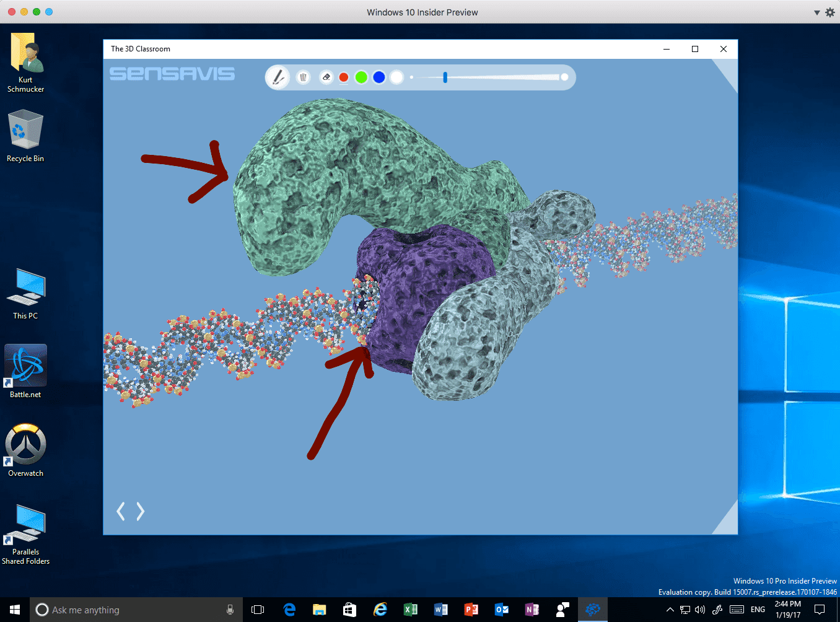
Task: Open Kurt Schmucker user folder icon
Action: pos(25,62)
